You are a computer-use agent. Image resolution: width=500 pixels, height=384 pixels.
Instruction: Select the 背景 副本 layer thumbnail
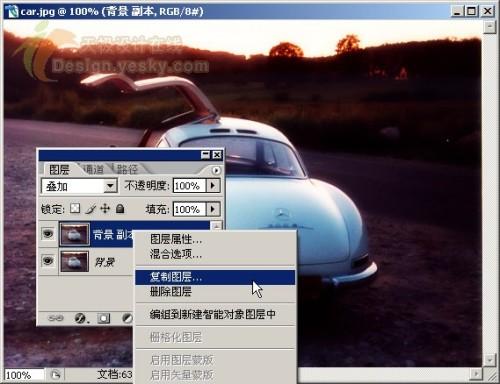pyautogui.click(x=74, y=234)
